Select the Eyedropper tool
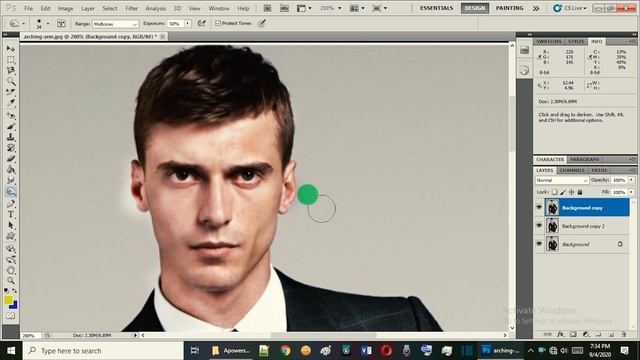640x360 pixels. point(11,103)
